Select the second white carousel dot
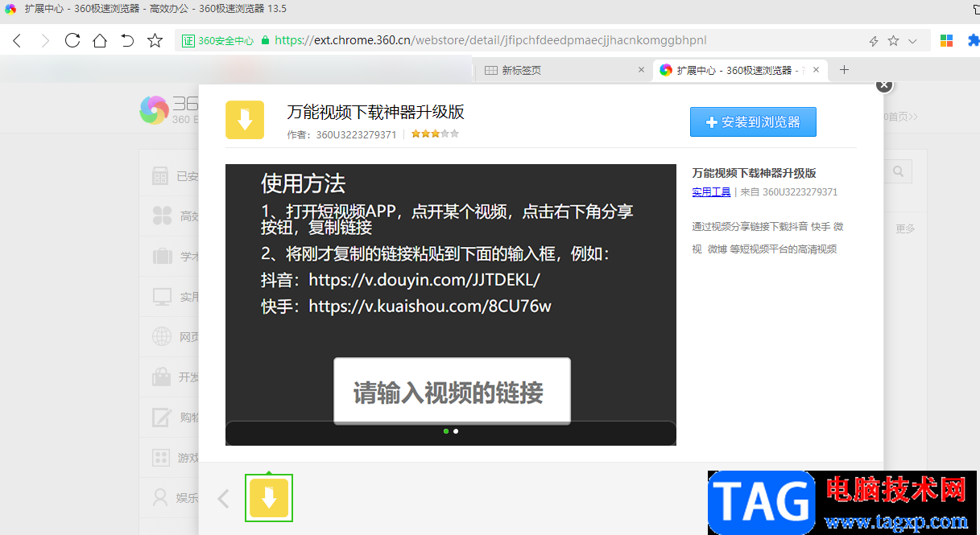This screenshot has height=535, width=980. pyautogui.click(x=456, y=431)
